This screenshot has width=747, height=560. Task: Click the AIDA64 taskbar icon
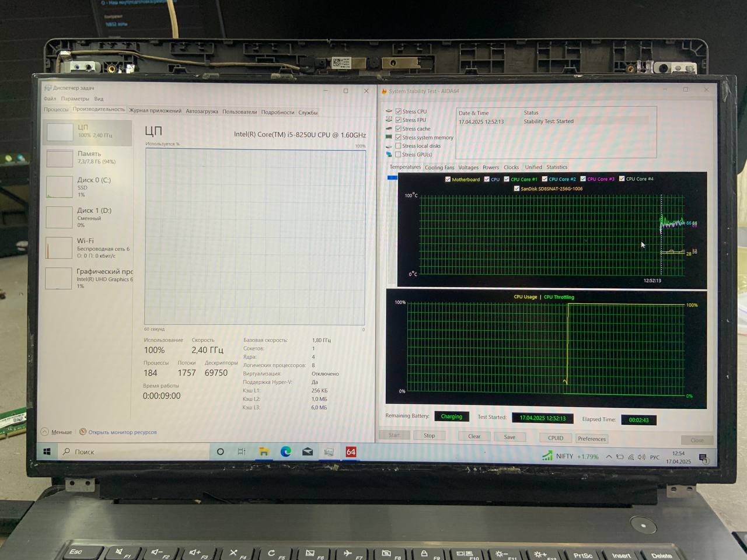[x=351, y=452]
